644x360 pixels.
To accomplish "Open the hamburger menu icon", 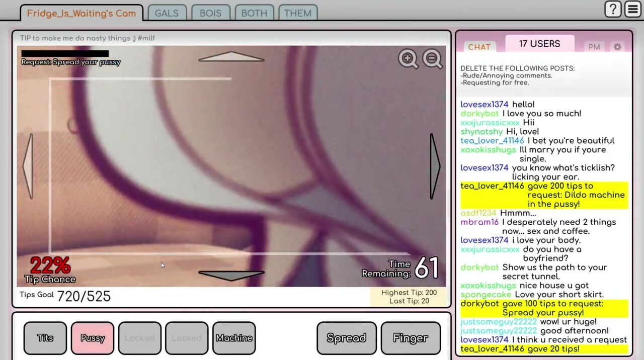I will click(633, 10).
